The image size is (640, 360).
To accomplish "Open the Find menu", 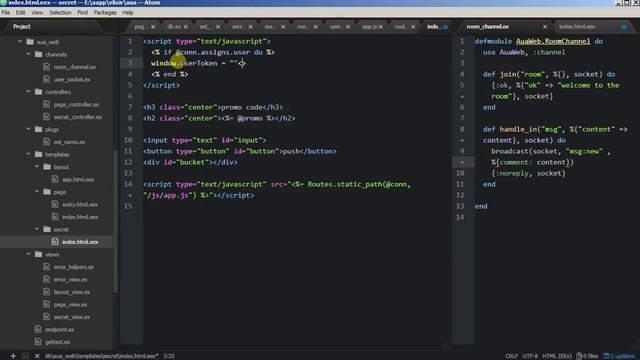I will [82, 13].
